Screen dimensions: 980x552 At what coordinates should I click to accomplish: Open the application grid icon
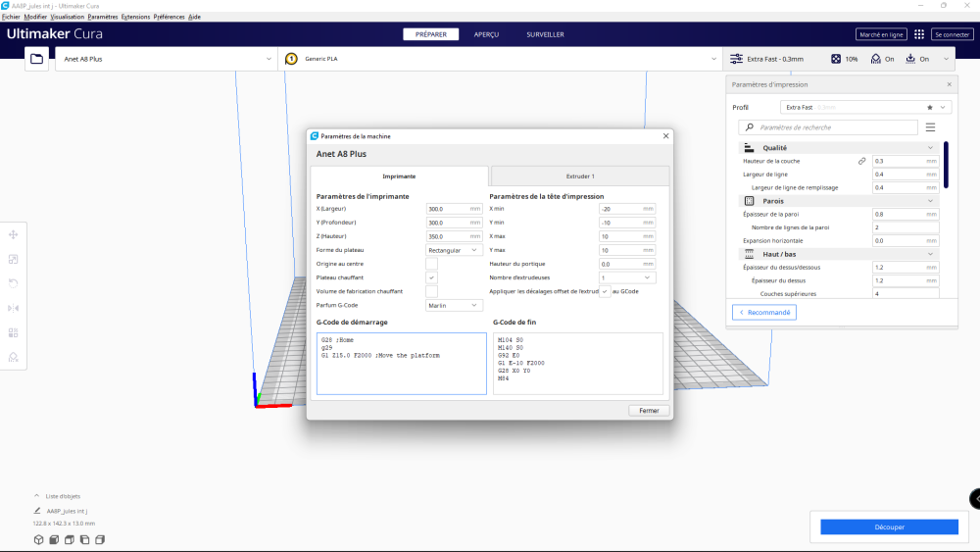pyautogui.click(x=919, y=34)
